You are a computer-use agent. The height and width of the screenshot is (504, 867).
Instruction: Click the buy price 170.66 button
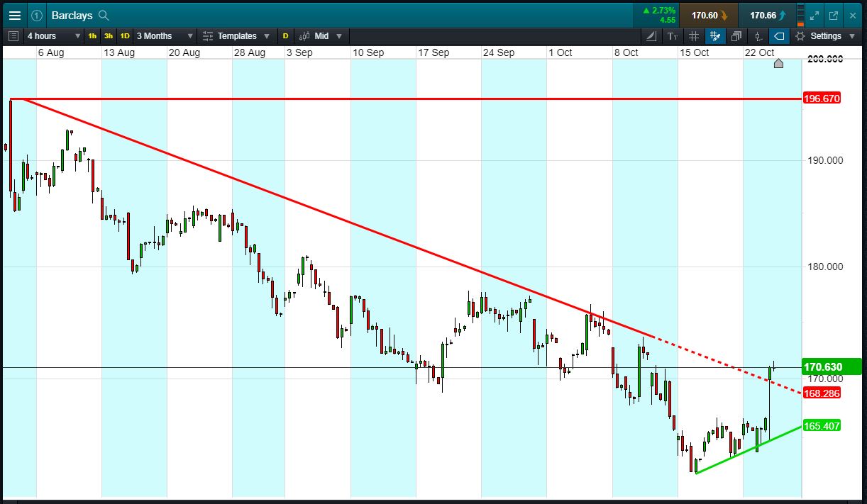(767, 15)
